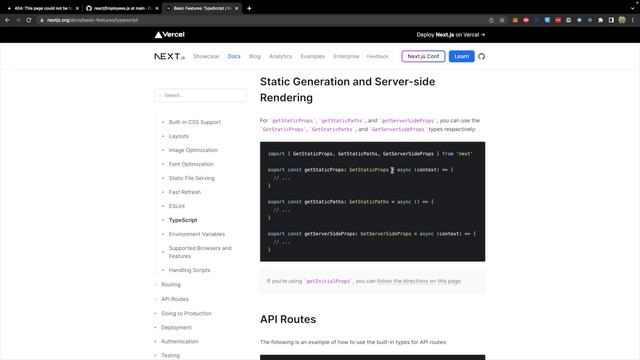This screenshot has height=360, width=640.
Task: Switch to the GitHub react Employees tab
Action: pos(122,8)
